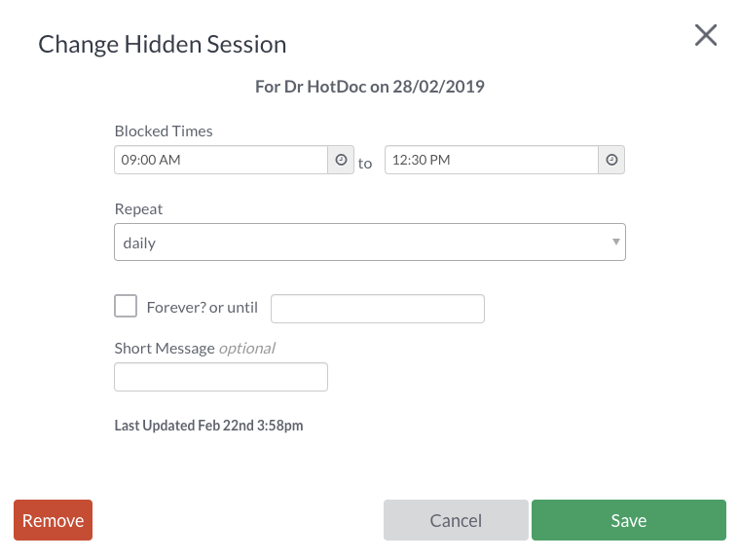Click the red Remove button
739x560 pixels.
(53, 520)
